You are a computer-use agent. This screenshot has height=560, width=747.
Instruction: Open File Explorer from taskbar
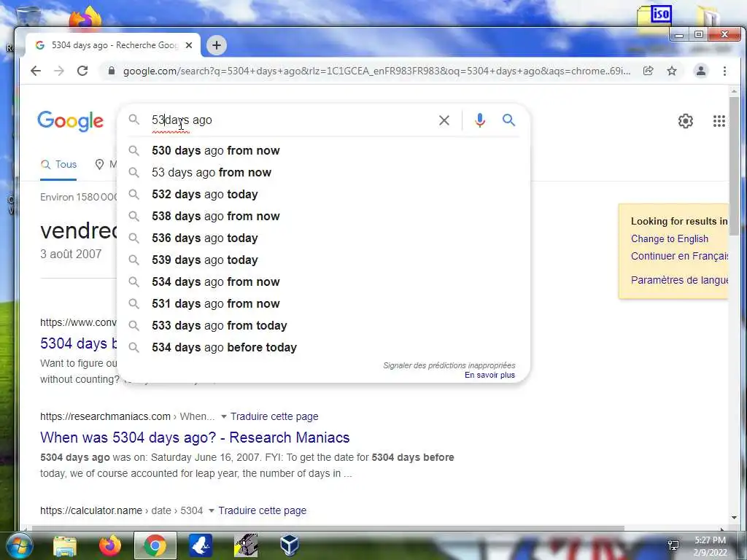click(65, 545)
